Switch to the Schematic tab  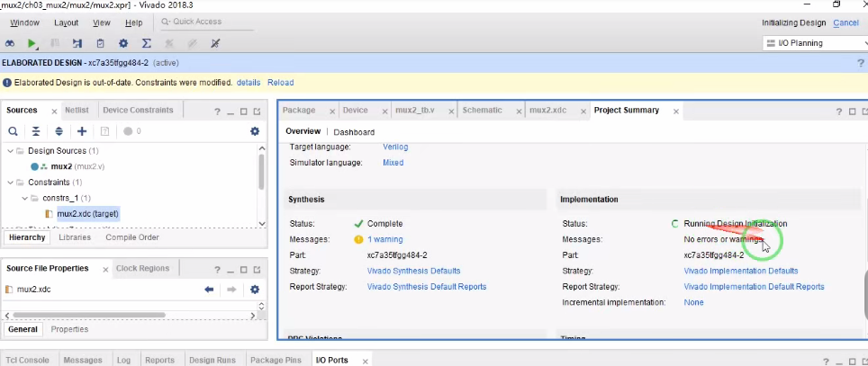[482, 110]
